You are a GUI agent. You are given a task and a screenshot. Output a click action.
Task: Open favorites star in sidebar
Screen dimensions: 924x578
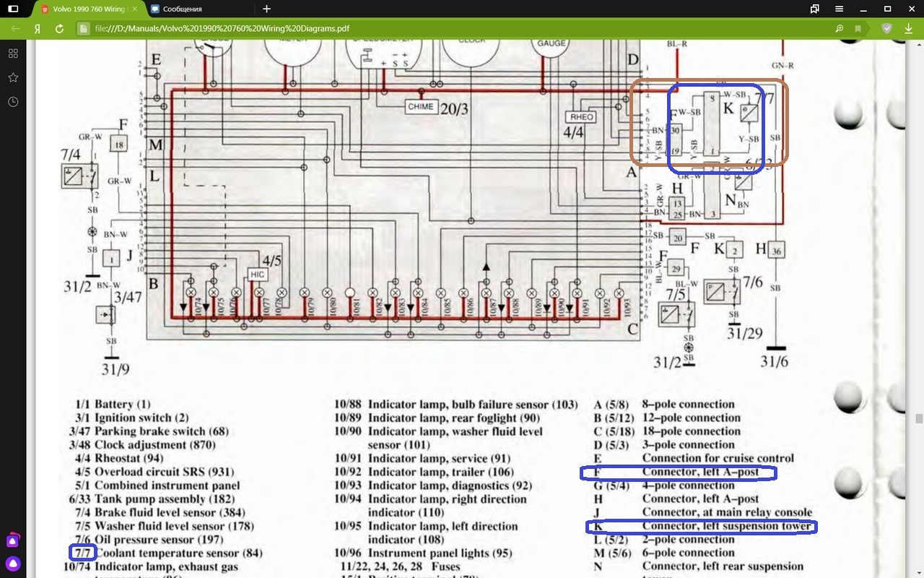13,77
